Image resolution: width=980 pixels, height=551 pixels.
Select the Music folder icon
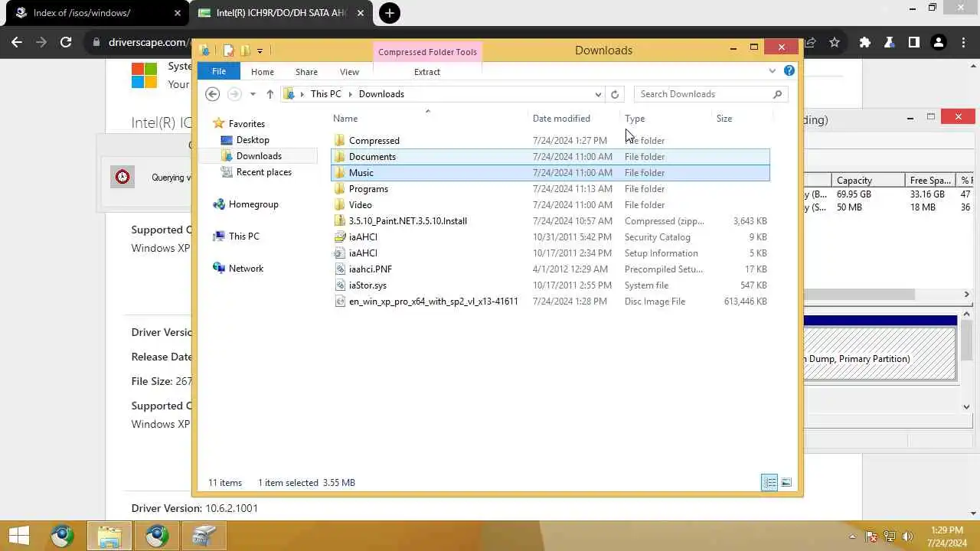pos(341,173)
